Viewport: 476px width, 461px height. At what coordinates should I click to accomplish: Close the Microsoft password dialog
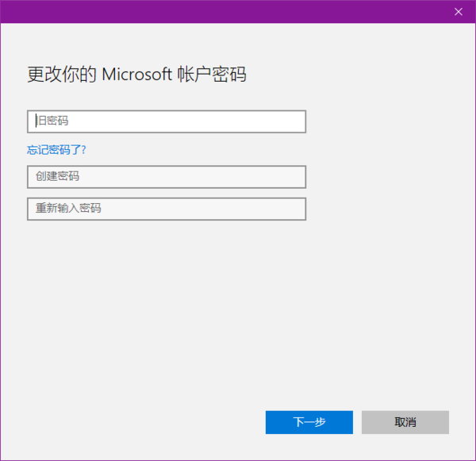pyautogui.click(x=458, y=12)
